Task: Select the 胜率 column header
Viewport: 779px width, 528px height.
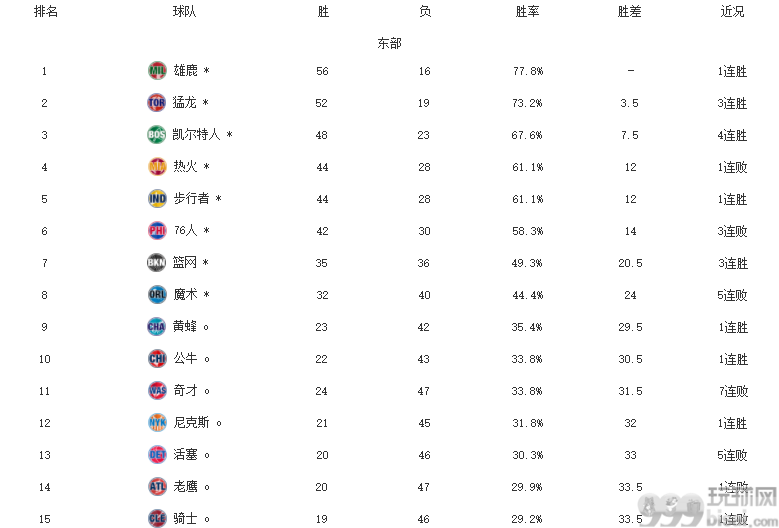Action: (x=527, y=11)
